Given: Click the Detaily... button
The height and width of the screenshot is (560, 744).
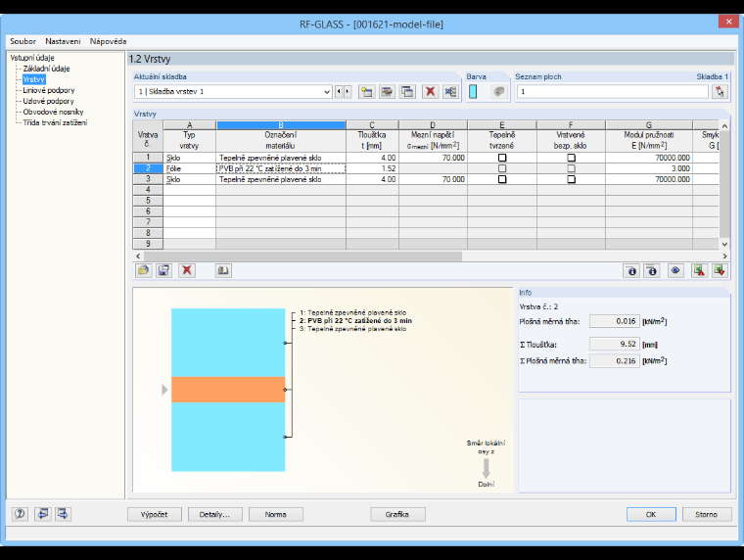Looking at the screenshot, I should pyautogui.click(x=214, y=514).
